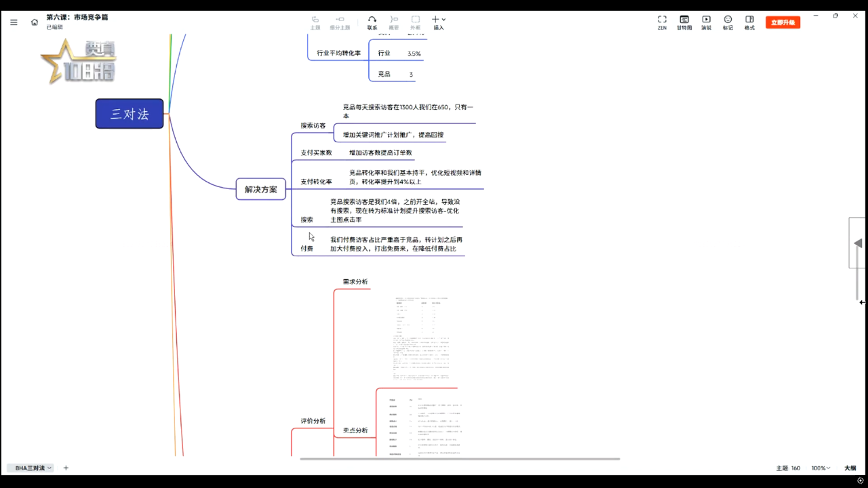Enter ZEN mode

coord(662,22)
